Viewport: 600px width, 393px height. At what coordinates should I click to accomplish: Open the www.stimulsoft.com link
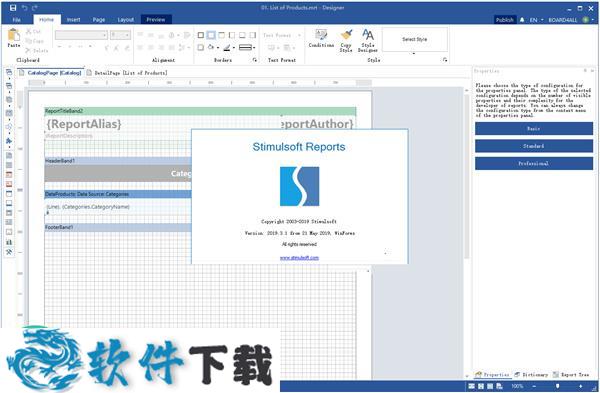299,258
